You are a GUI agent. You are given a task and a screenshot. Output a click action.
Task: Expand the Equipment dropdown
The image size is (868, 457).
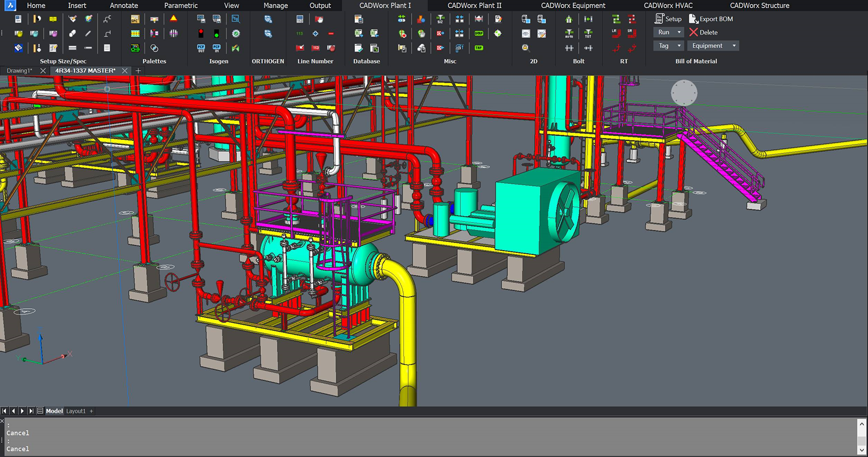click(x=713, y=45)
